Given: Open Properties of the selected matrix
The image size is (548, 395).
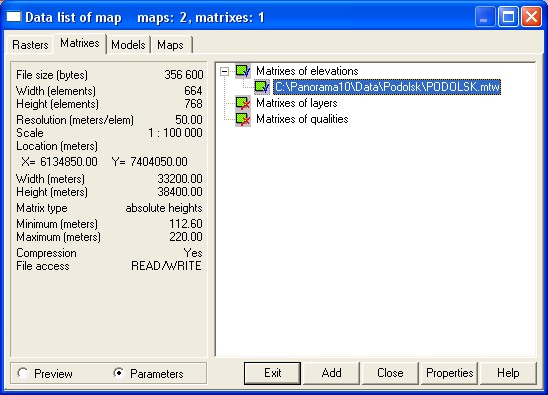Looking at the screenshot, I should pyautogui.click(x=449, y=373).
